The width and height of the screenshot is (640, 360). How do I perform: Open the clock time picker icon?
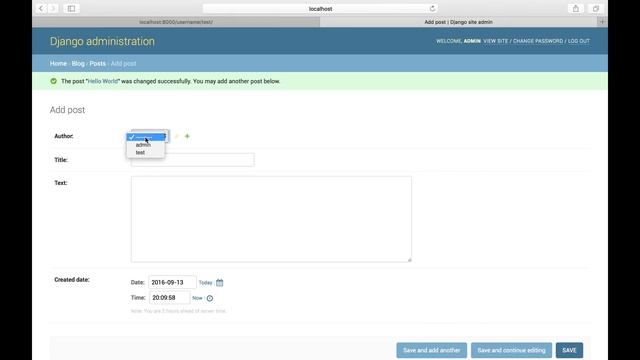click(x=210, y=298)
